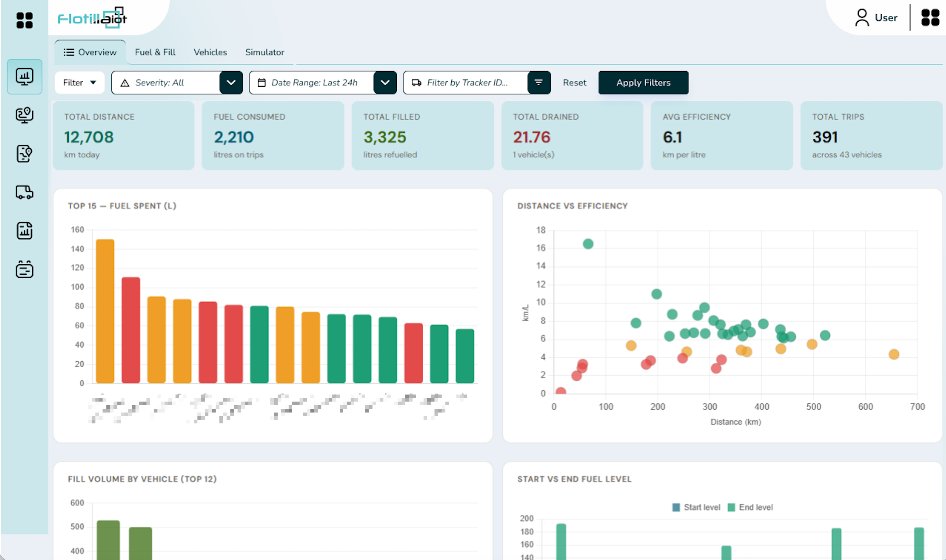946x560 pixels.
Task: Open the map location monitor sidebar icon
Action: [24, 115]
